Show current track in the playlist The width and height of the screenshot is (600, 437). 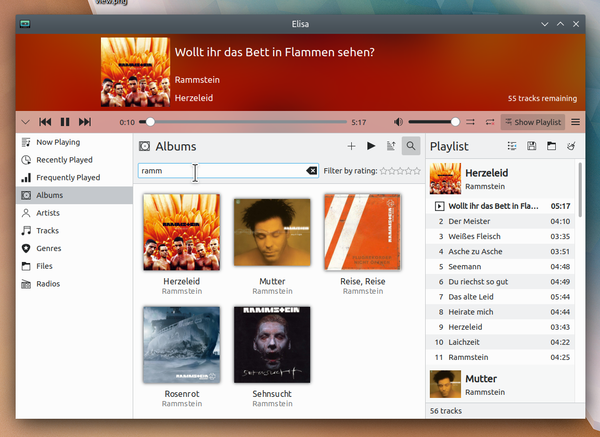511,146
